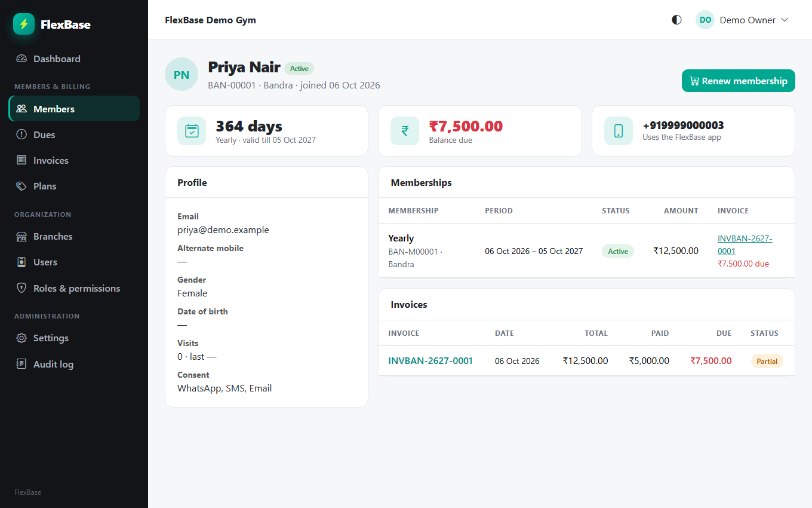This screenshot has width=812, height=508.
Task: Click the calendar icon in 364 days card
Action: point(192,131)
